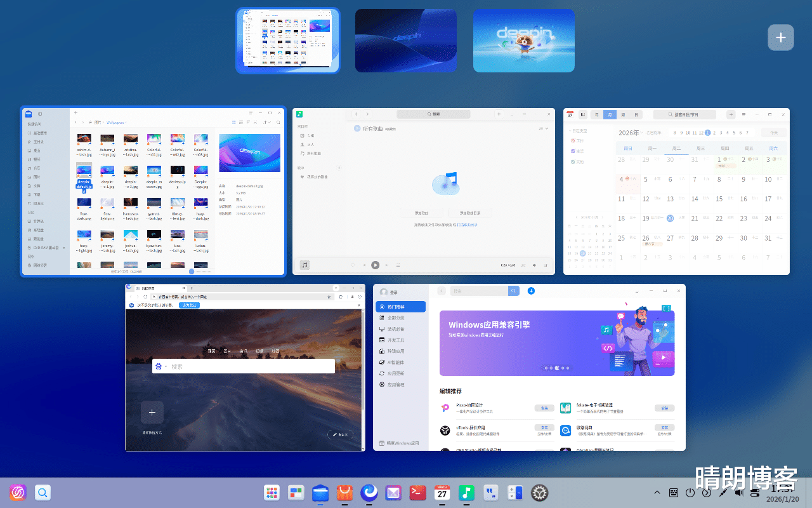Switch calendar to week view tab
This screenshot has width=812, height=508.
(x=623, y=114)
